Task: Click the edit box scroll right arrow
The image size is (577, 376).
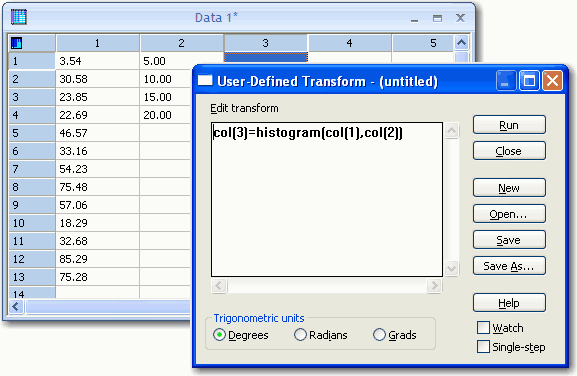Action: 435,285
